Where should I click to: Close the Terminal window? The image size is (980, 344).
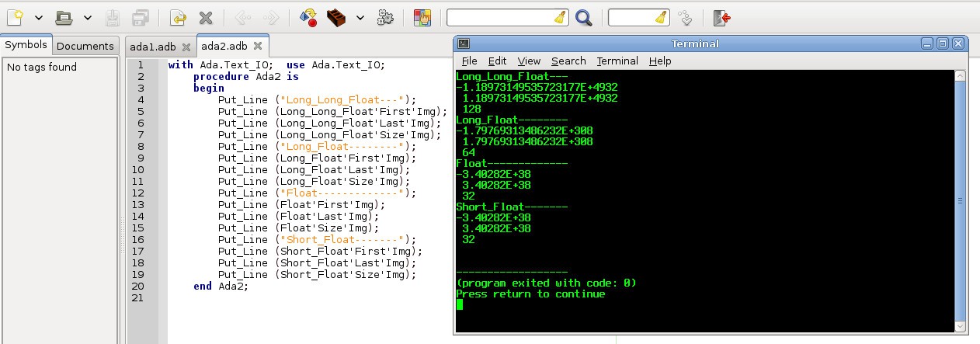click(x=957, y=43)
